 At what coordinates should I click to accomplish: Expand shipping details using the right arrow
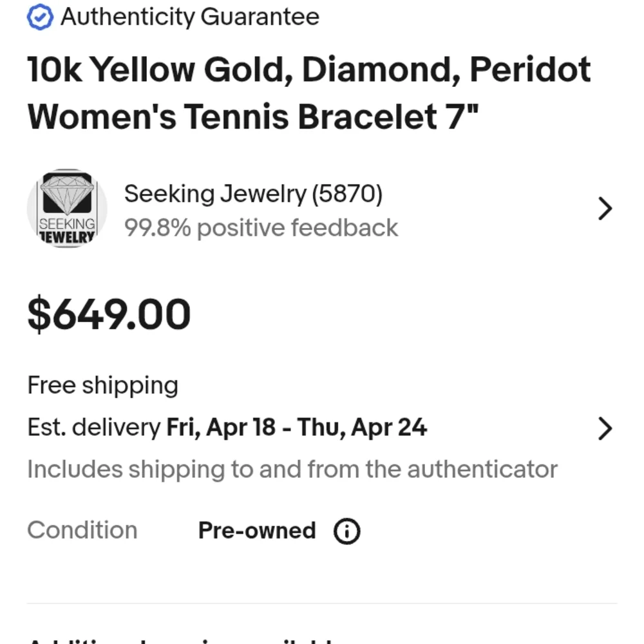tap(604, 428)
